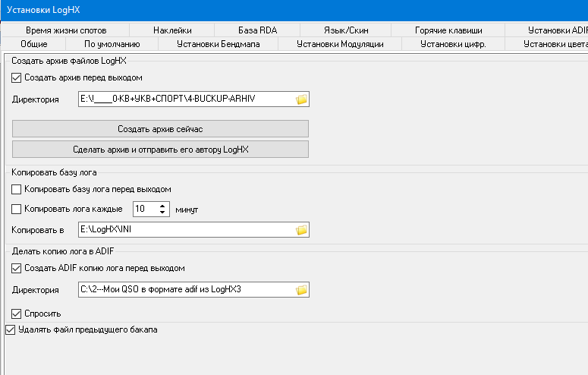Uncheck 'Создать архив перед выходом'
This screenshot has width=588, height=375.
click(16, 77)
